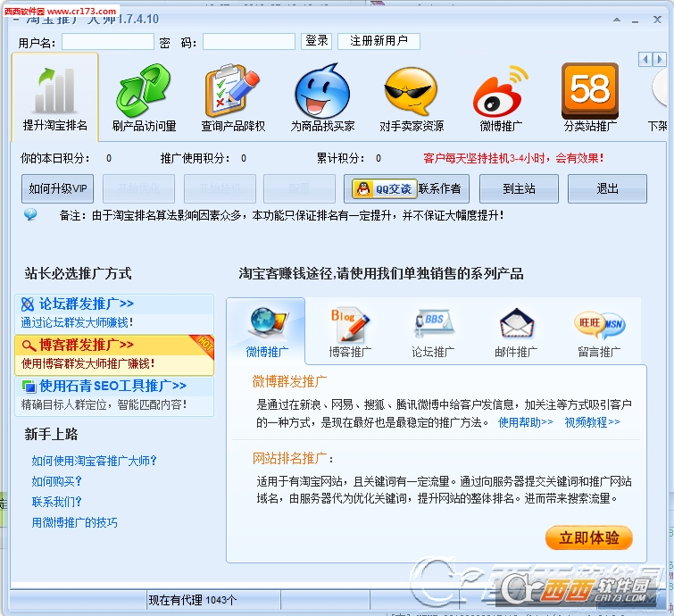Click the 网站排名推广 orange heading
This screenshot has height=616, width=674.
click(x=292, y=459)
